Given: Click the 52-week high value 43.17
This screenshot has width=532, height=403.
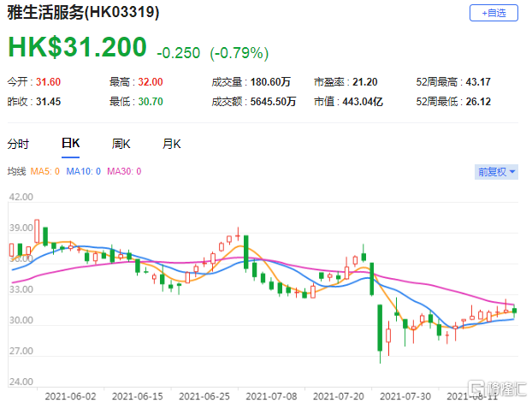Looking at the screenshot, I should (478, 82).
